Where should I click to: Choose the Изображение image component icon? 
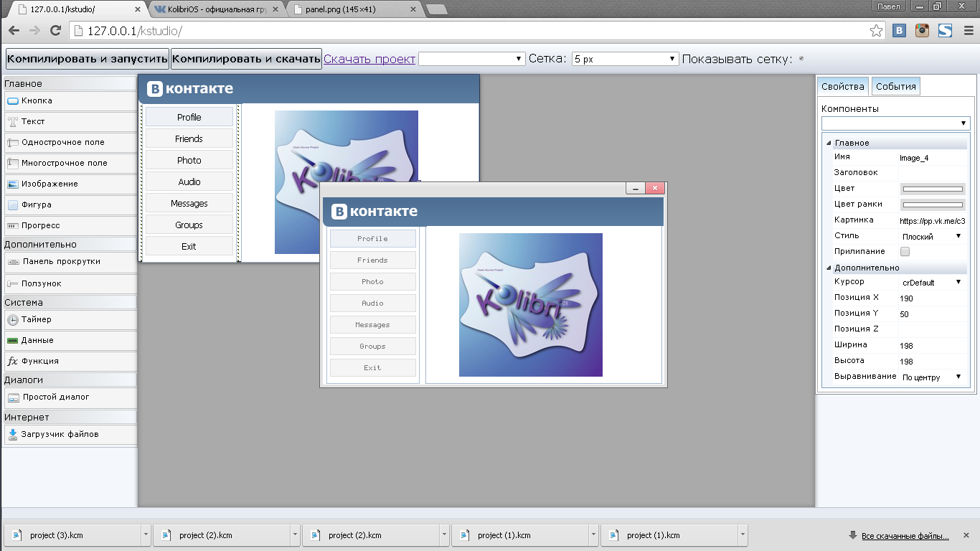coord(13,184)
